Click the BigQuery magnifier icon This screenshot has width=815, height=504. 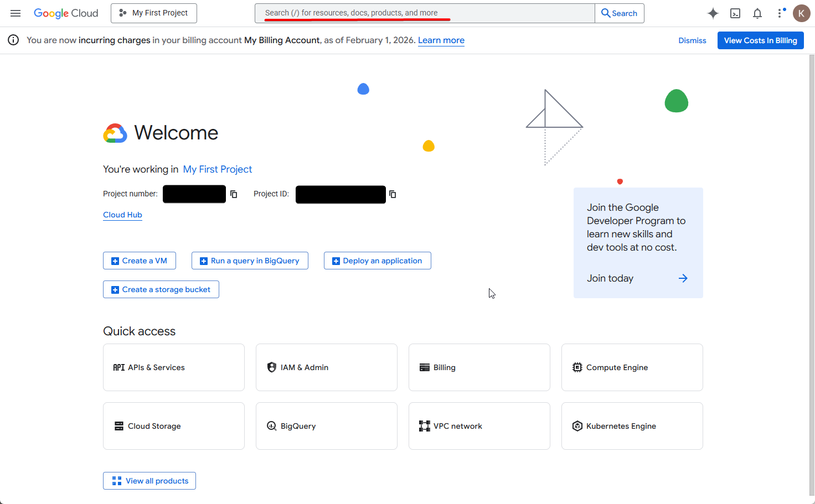point(272,426)
